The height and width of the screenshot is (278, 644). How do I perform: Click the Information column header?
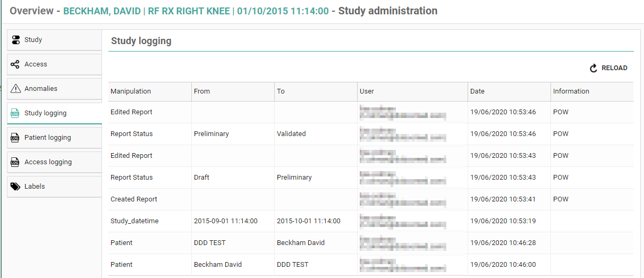[571, 91]
